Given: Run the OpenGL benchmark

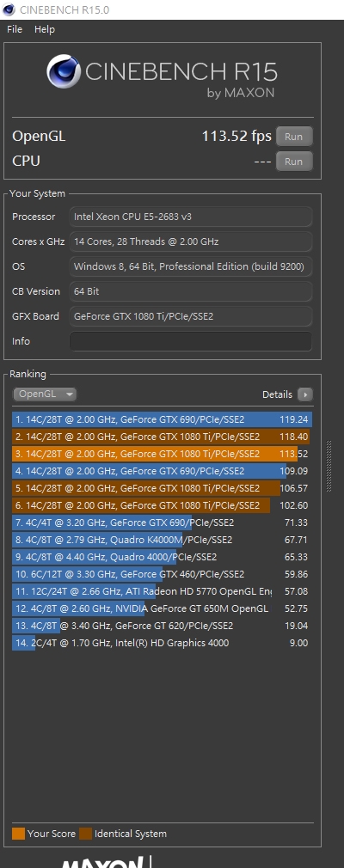Looking at the screenshot, I should (x=294, y=136).
